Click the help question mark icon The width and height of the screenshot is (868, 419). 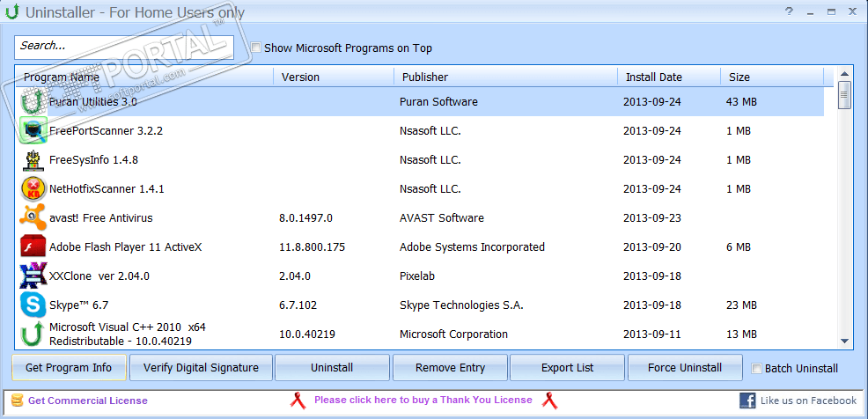(x=790, y=11)
